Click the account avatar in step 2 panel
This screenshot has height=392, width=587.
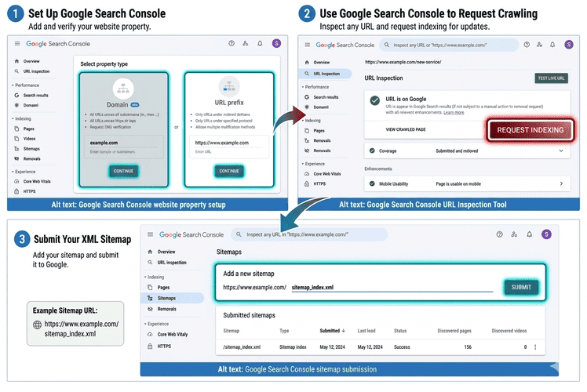[569, 45]
